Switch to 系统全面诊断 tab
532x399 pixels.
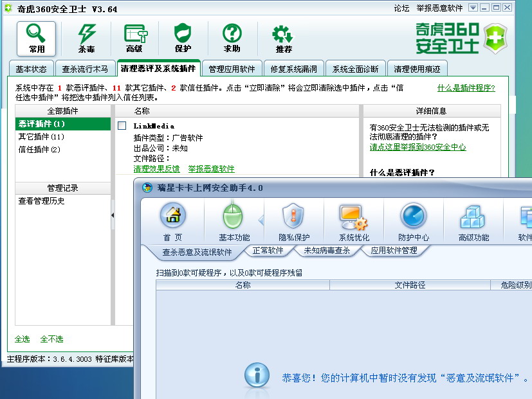pyautogui.click(x=355, y=69)
